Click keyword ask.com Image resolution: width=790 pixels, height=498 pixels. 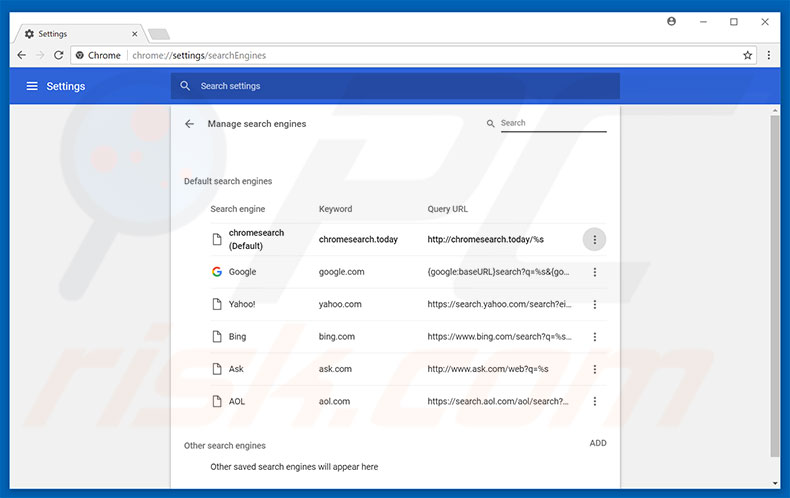coord(335,369)
